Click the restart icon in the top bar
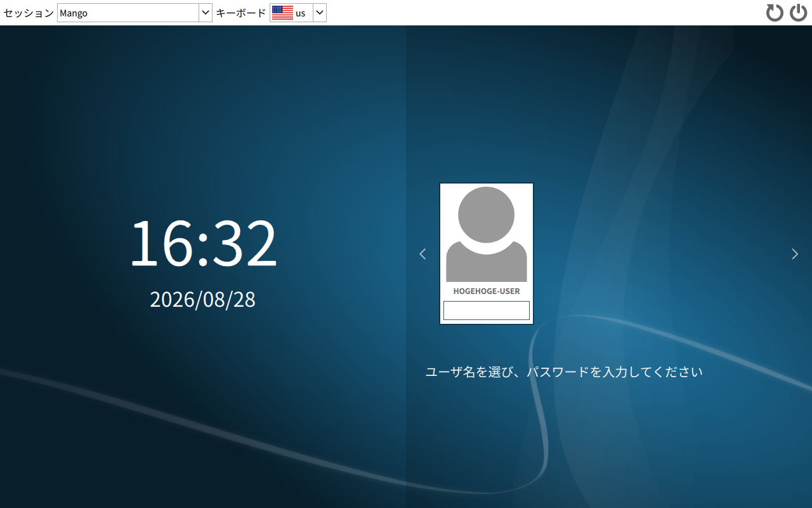 [775, 13]
